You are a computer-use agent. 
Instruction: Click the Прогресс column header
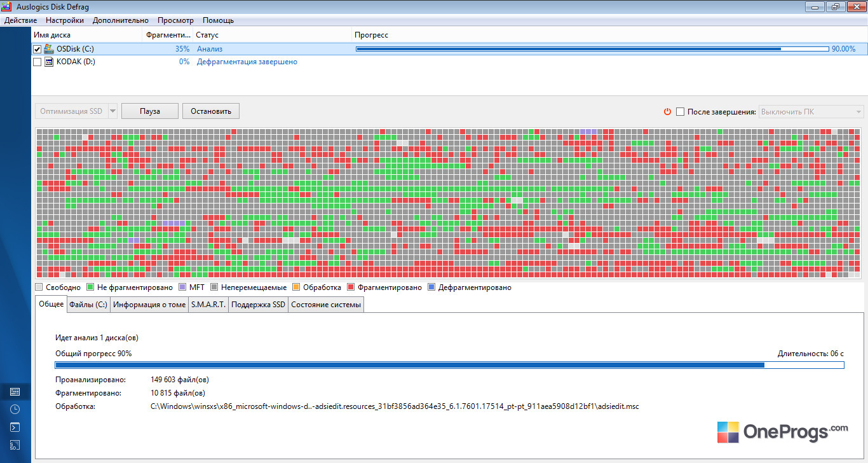609,35
